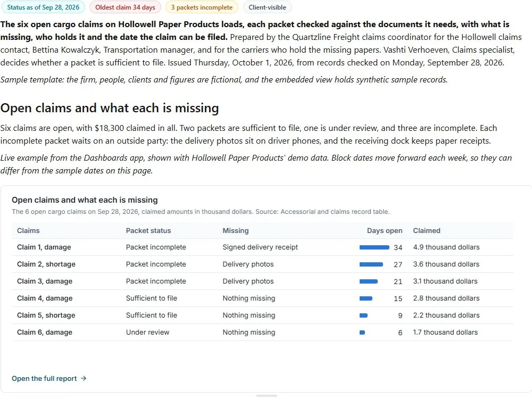Click the 15 days open bar for Claim 4
The width and height of the screenshot is (532, 399).
(366, 298)
